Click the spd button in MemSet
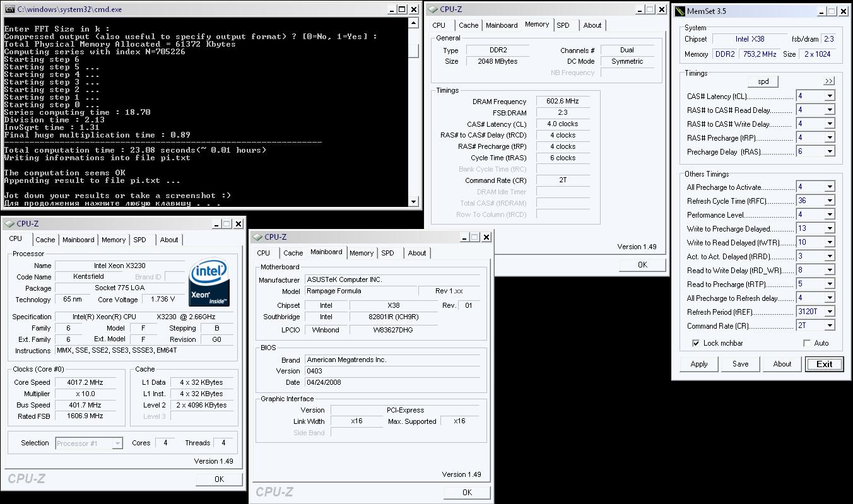 click(x=763, y=81)
